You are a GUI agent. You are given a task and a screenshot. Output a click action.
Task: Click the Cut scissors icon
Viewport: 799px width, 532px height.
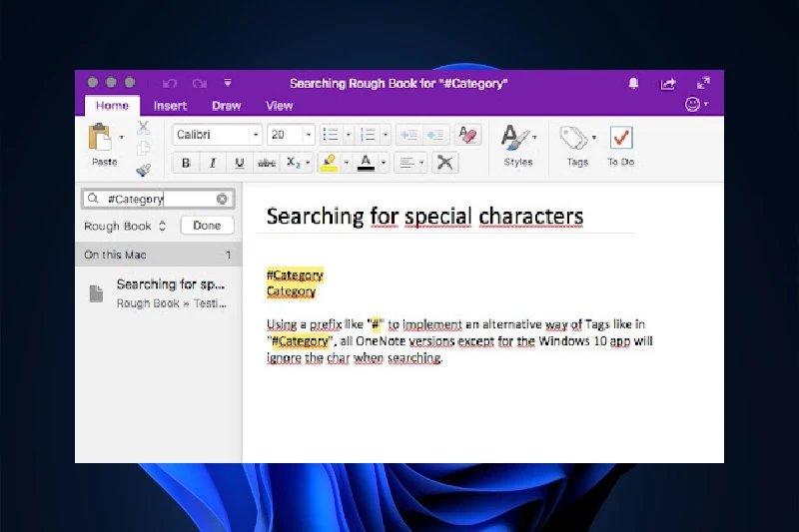click(143, 128)
